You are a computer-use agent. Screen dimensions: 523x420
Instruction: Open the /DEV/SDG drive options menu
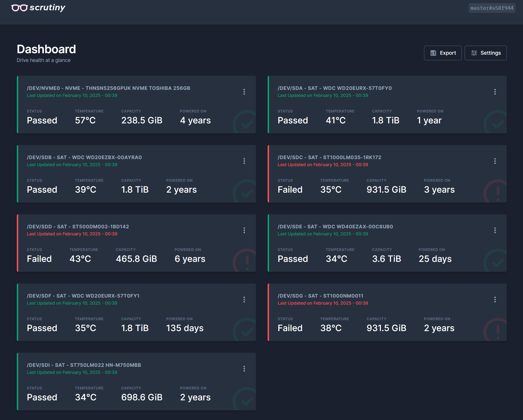[495, 300]
